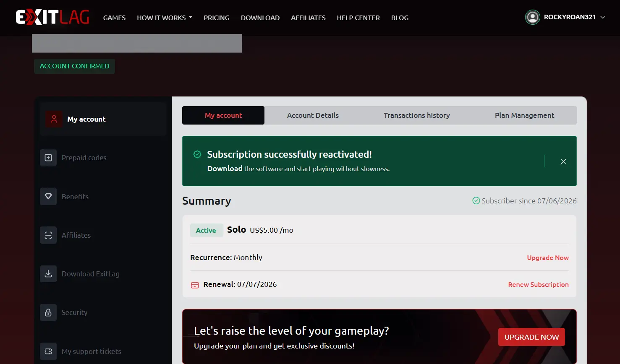
Task: Click the exclusive discounts upgrade text
Action: point(274,346)
